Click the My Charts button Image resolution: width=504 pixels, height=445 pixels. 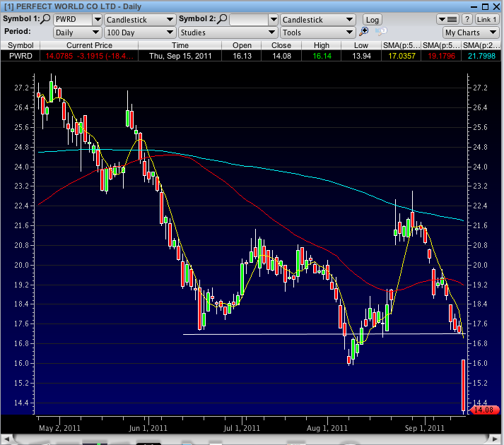click(471, 32)
